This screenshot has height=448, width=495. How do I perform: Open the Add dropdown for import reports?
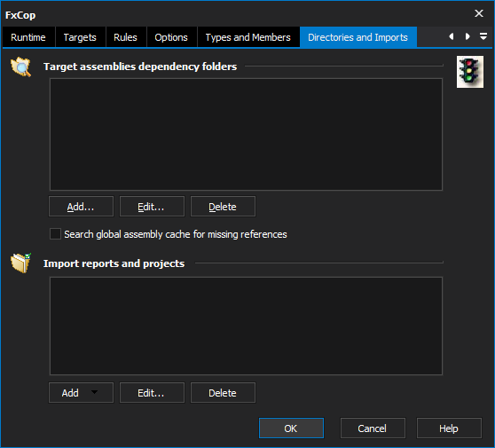[x=81, y=393]
